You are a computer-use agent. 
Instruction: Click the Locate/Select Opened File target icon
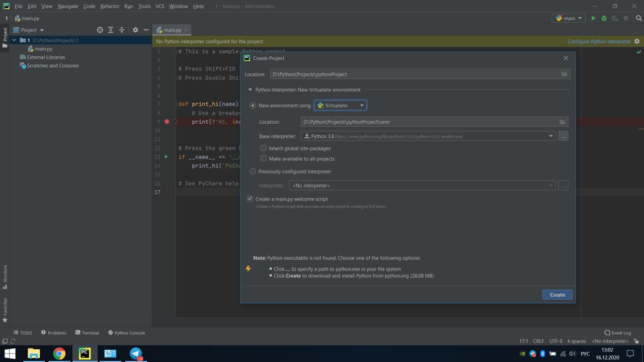pos(100,30)
